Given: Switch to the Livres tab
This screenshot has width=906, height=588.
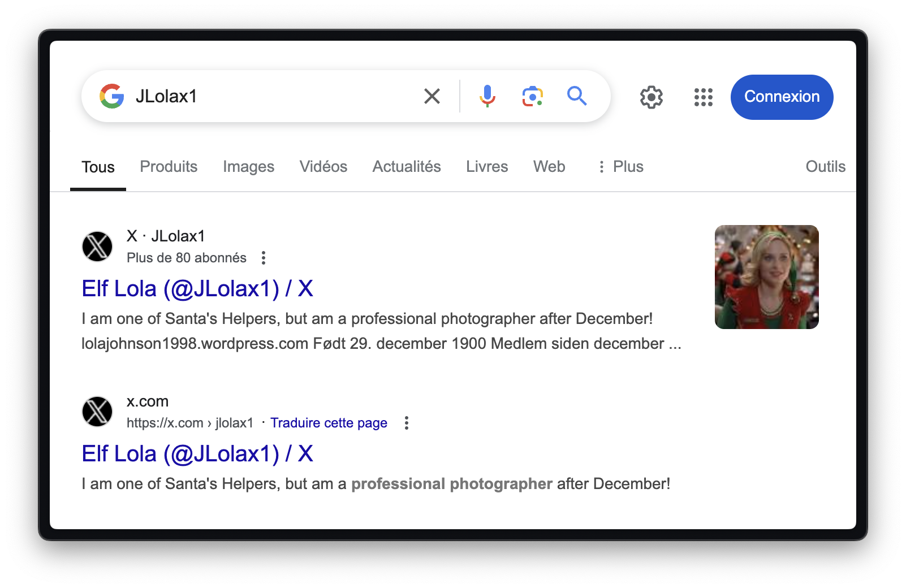Looking at the screenshot, I should pos(487,167).
